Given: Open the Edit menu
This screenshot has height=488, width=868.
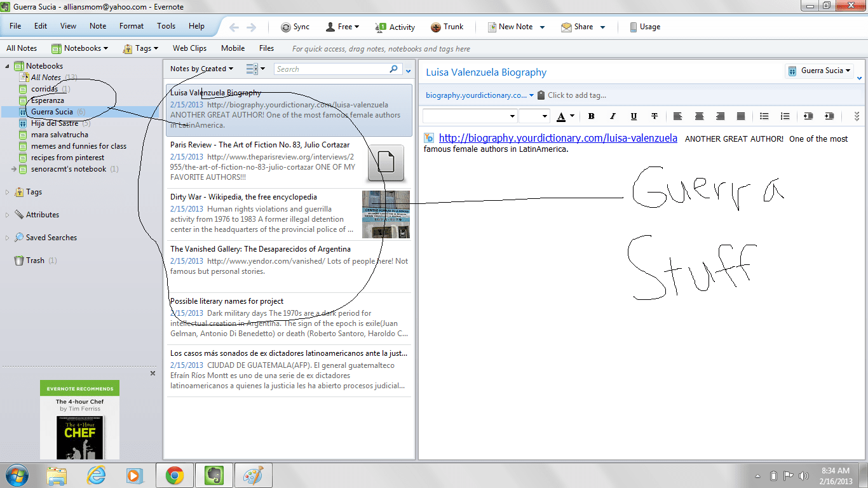Looking at the screenshot, I should [41, 26].
